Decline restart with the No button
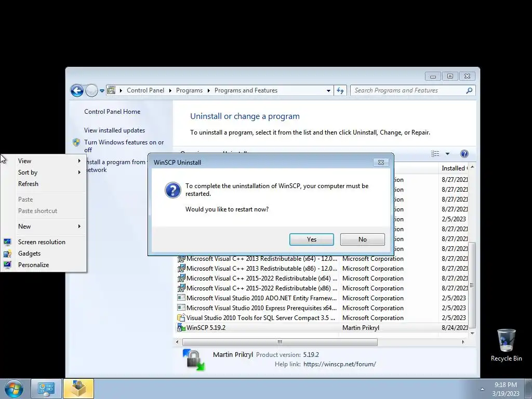 362,239
